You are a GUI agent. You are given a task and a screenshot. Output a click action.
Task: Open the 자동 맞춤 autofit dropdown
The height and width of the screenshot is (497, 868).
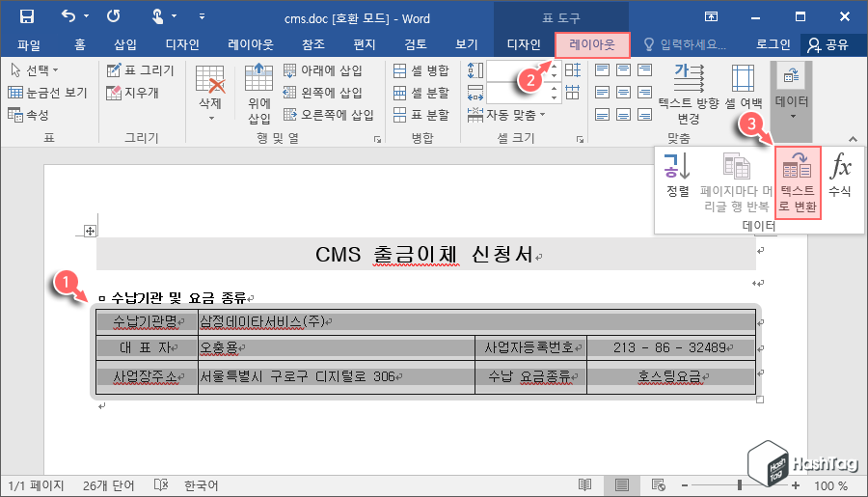pos(506,115)
